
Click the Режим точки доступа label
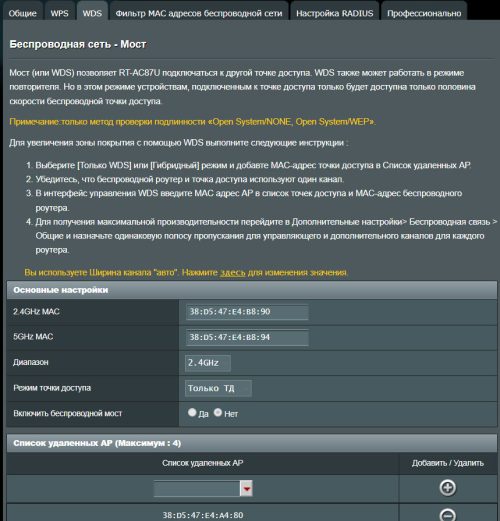tap(52, 388)
